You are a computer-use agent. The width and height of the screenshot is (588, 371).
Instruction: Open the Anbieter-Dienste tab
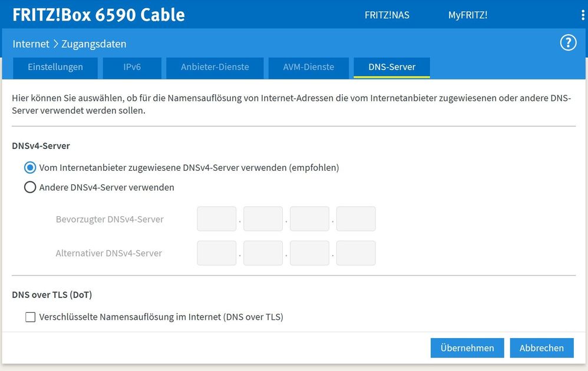click(215, 68)
